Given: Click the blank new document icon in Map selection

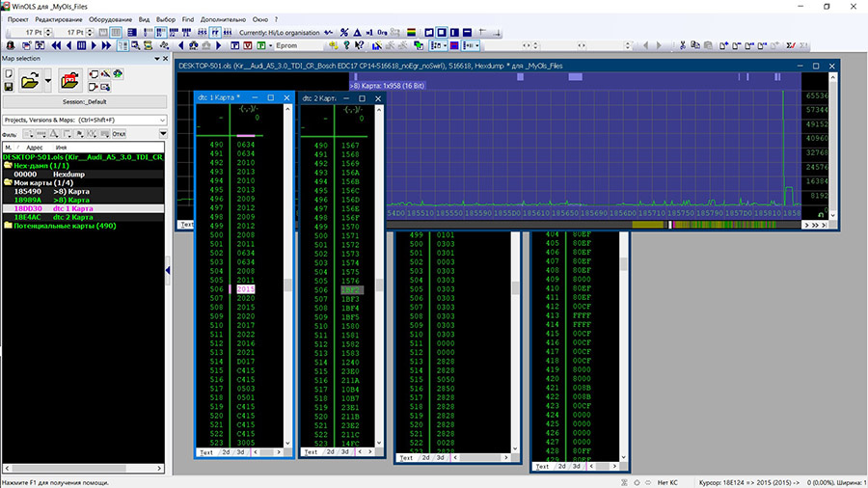Looking at the screenshot, I should [9, 73].
